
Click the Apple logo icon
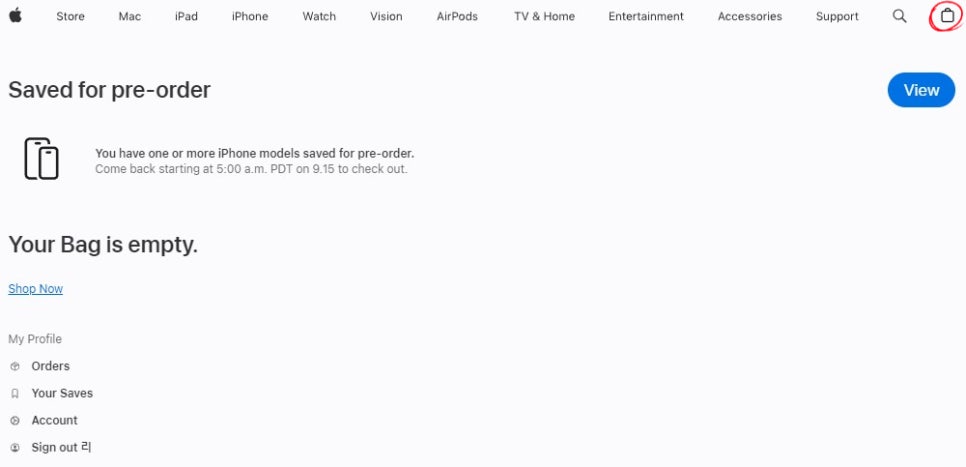pyautogui.click(x=16, y=15)
